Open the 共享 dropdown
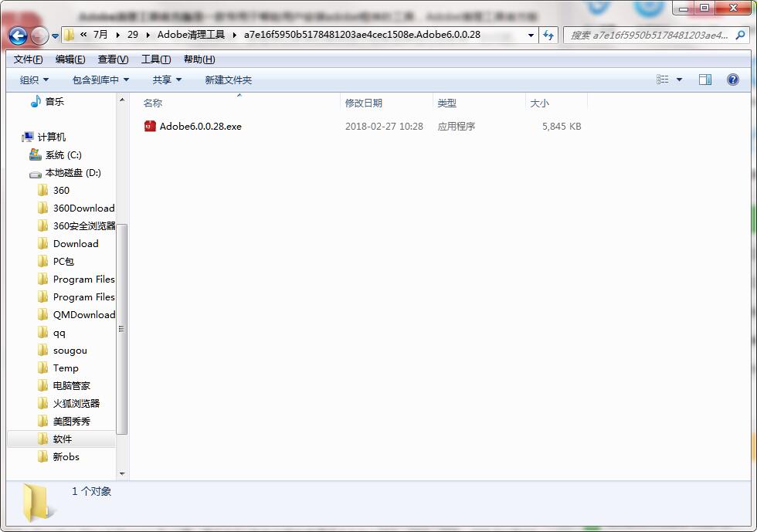The width and height of the screenshot is (757, 532). (167, 80)
